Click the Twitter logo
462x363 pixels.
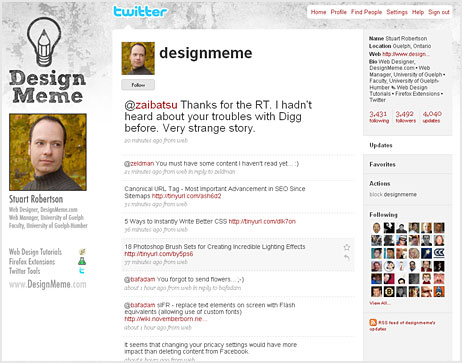click(x=140, y=12)
